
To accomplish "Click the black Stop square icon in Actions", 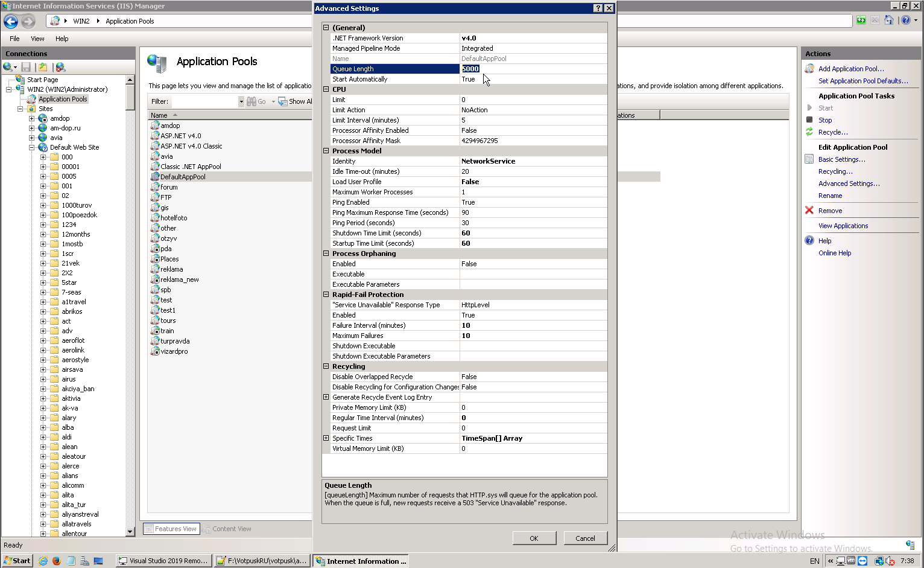I will 809,120.
